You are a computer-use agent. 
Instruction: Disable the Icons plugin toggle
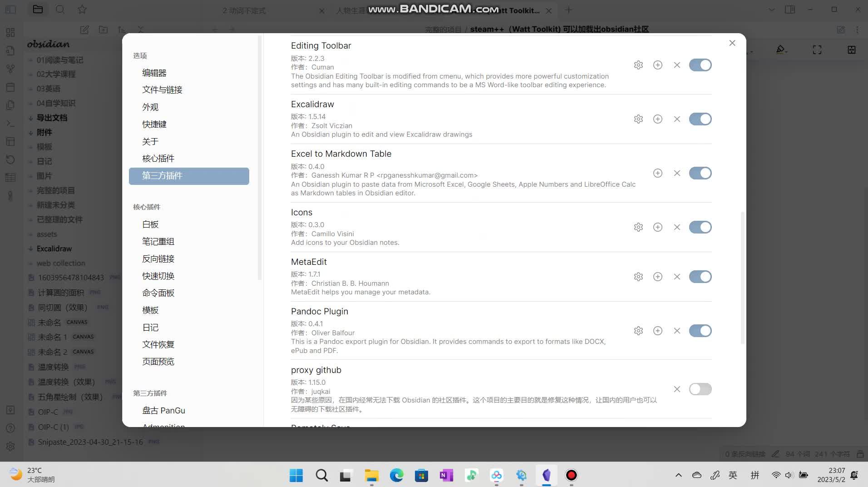point(700,227)
